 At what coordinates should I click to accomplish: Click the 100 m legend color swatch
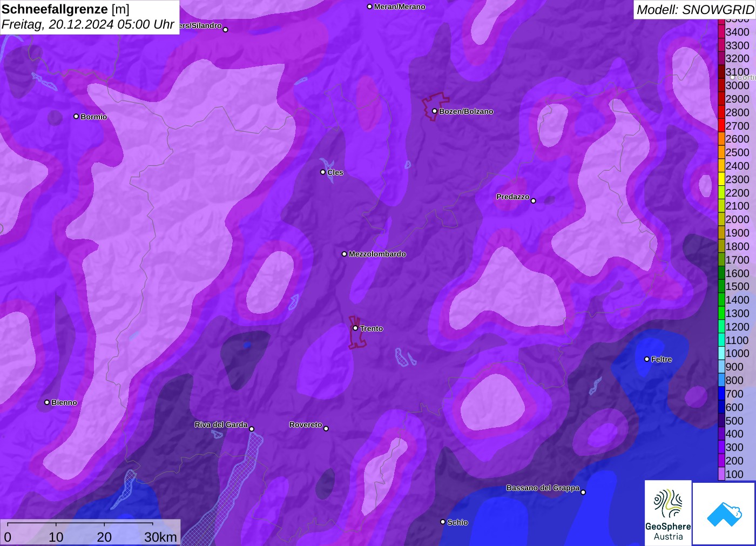tap(721, 474)
